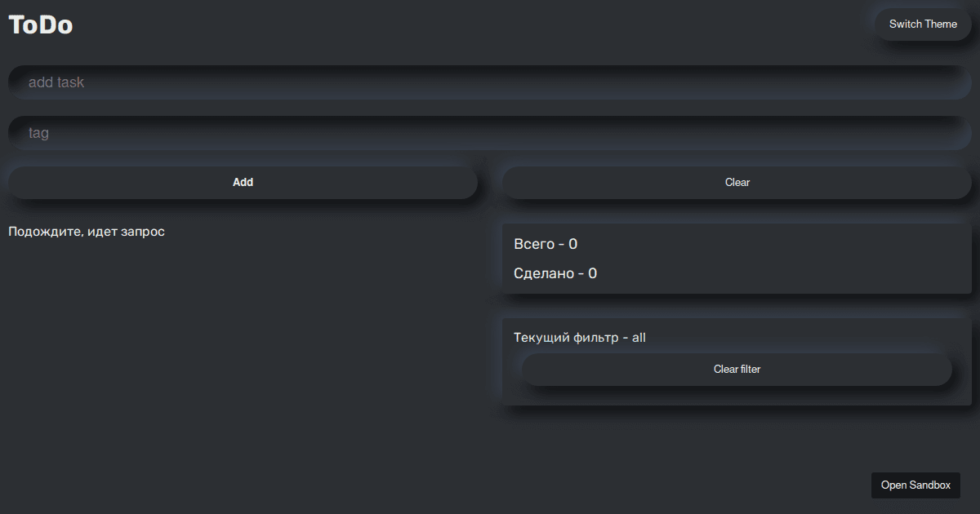Screen dimensions: 980x514
Task: Click the 'Сделано – 0' counter text
Action: [556, 273]
